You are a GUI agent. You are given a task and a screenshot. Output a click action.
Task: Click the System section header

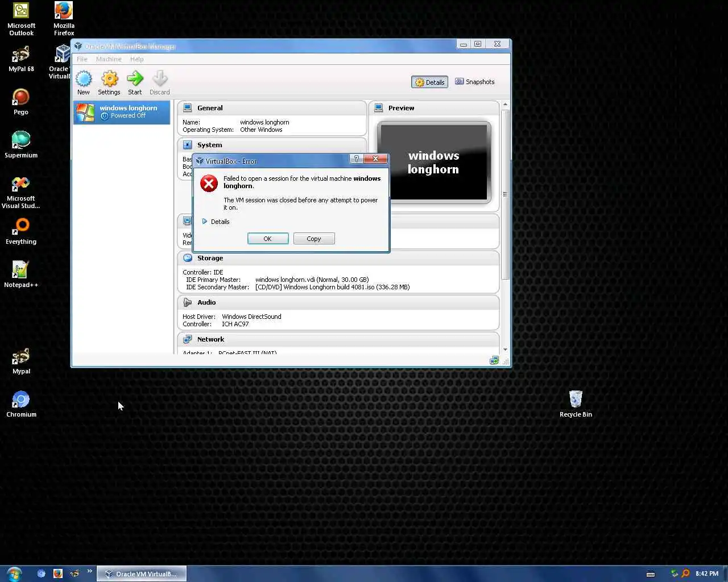[x=272, y=145]
